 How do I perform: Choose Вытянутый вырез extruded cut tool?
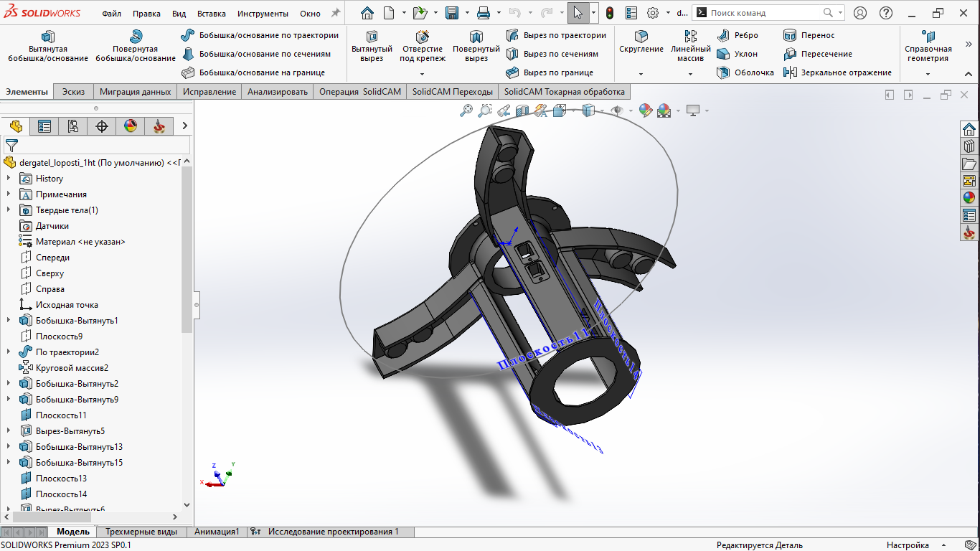coord(372,47)
